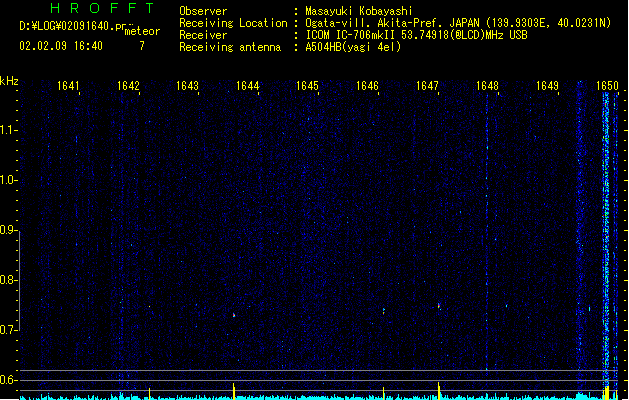629x400 pixels.
Task: Click the Observer label
Action: [x=203, y=11]
